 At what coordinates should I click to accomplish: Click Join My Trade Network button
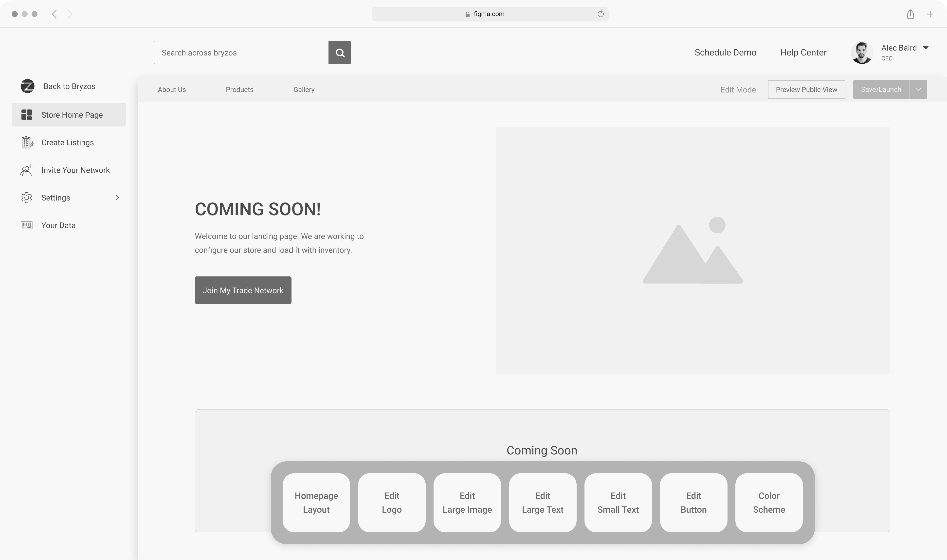coord(243,290)
